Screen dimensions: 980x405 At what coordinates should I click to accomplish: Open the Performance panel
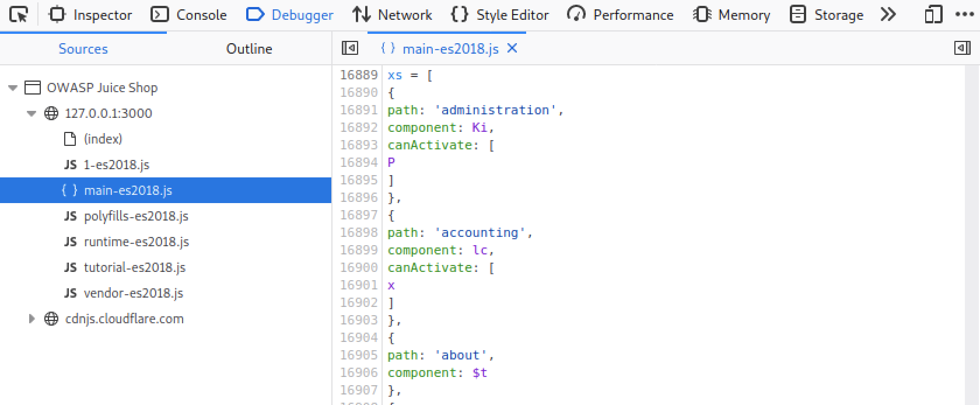621,15
